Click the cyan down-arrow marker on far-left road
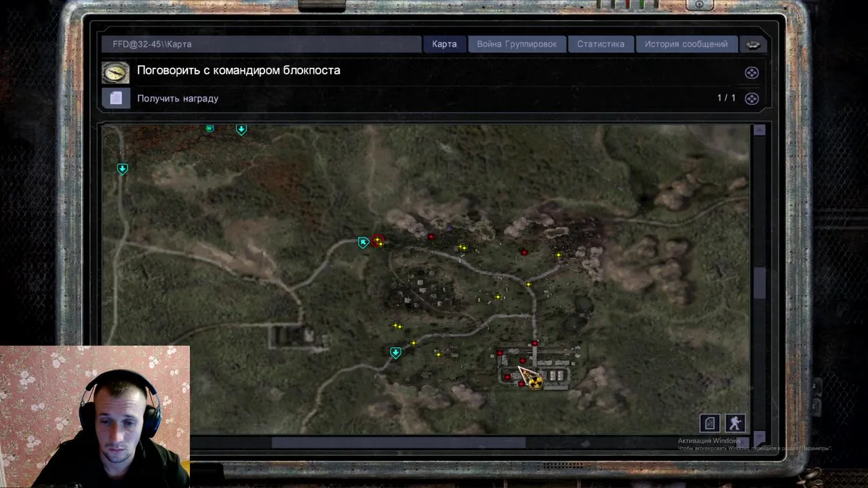868x488 pixels. tap(122, 169)
